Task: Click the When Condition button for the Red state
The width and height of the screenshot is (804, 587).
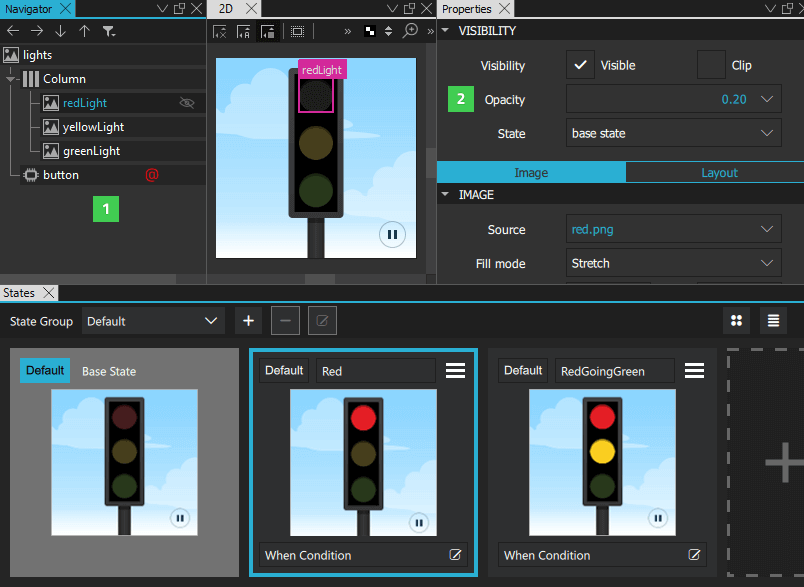Action: click(363, 555)
